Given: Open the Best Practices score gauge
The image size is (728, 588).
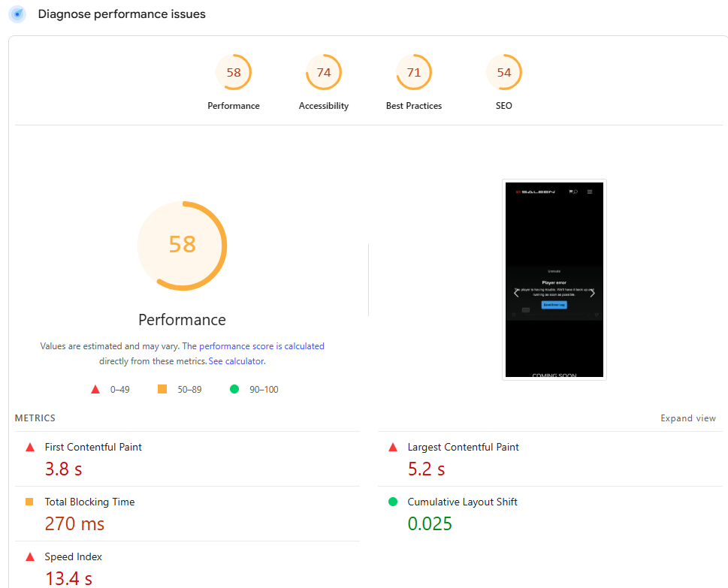Looking at the screenshot, I should [x=414, y=73].
